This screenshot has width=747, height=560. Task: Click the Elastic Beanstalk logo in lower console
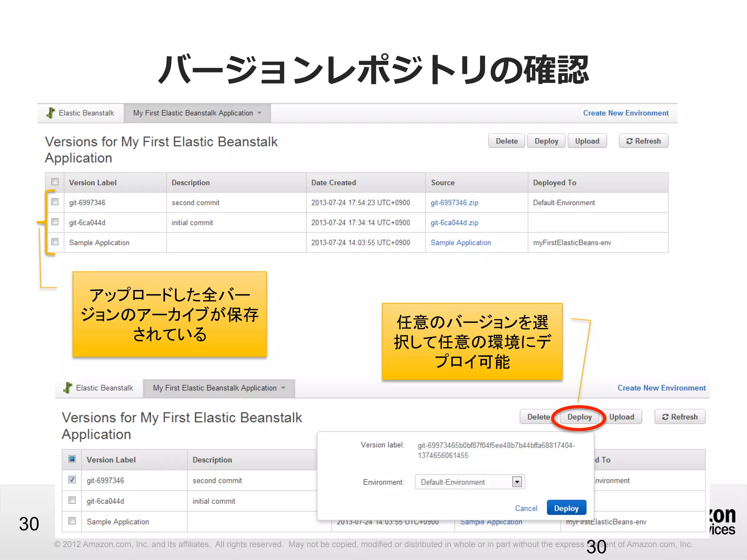click(x=68, y=388)
